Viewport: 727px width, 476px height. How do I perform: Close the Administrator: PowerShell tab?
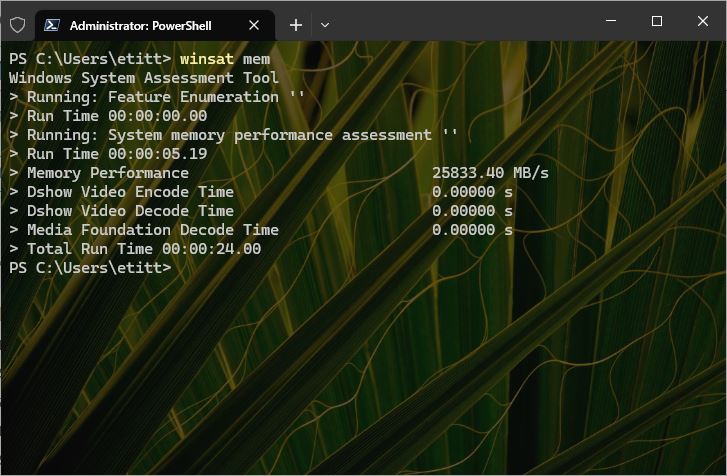click(x=254, y=25)
